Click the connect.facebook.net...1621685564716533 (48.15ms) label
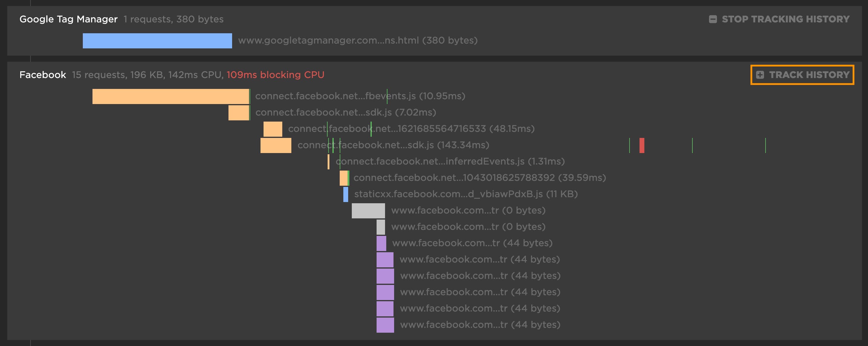Screen dimensions: 868x346 411,129
